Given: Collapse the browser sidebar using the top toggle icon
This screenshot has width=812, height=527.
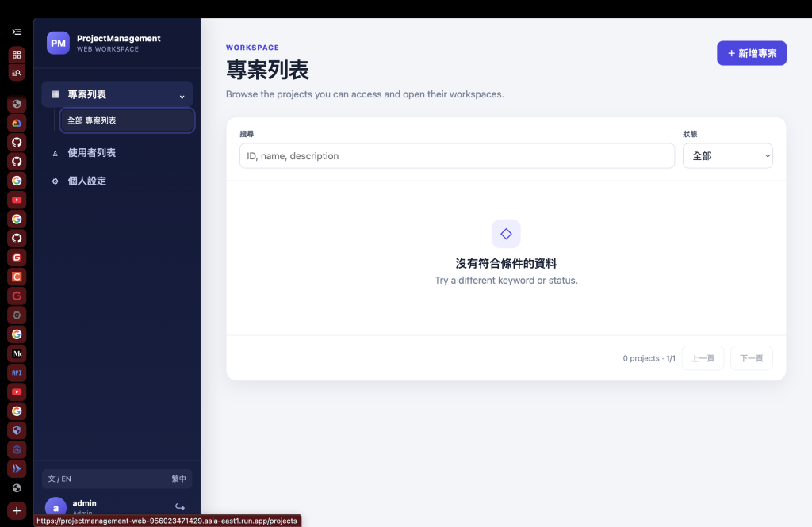Looking at the screenshot, I should pos(17,32).
